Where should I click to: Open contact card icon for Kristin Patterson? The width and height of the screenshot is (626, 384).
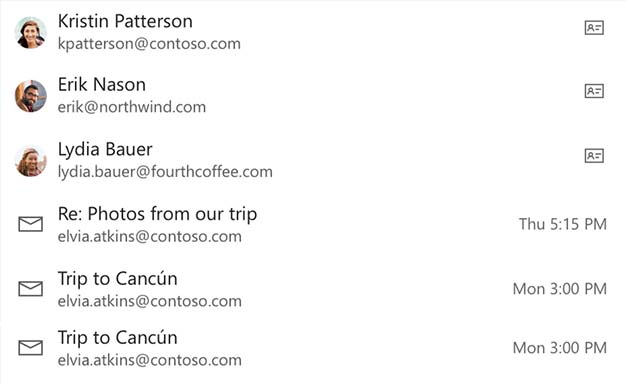594,28
